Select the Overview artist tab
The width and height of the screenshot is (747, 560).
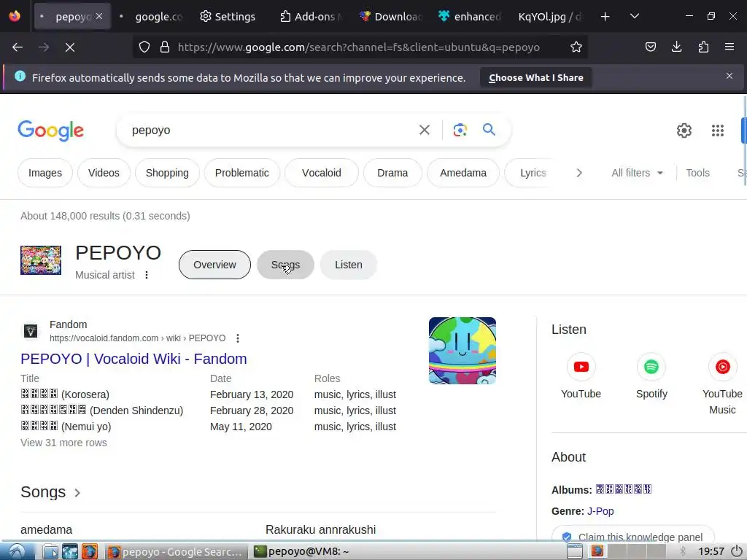click(x=214, y=265)
